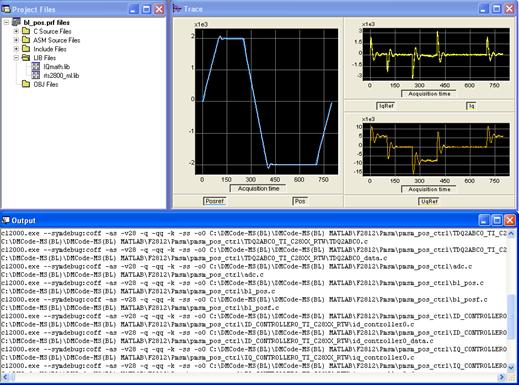Select the OBJ Files tree entry
This screenshot has height=385, width=519.
coord(46,84)
